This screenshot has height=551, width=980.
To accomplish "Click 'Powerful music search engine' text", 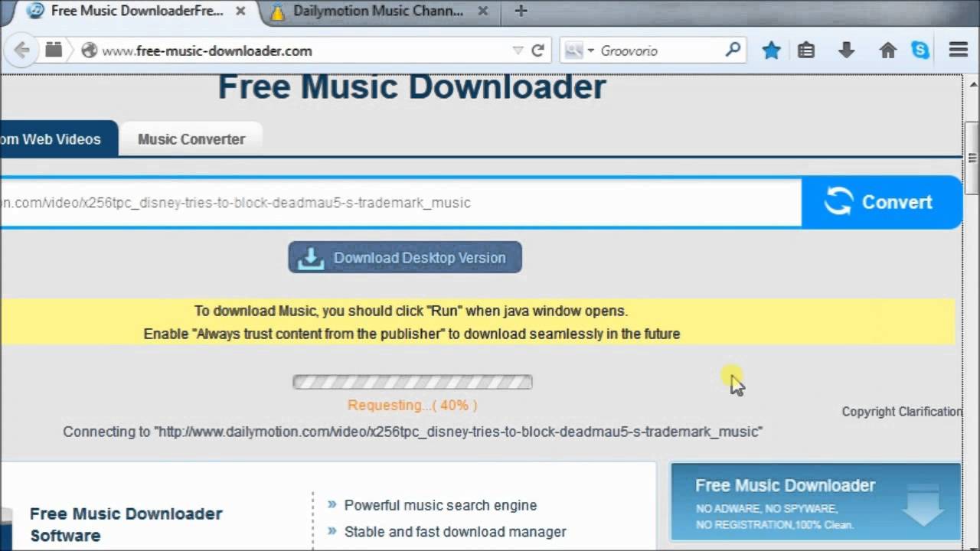I will (440, 505).
